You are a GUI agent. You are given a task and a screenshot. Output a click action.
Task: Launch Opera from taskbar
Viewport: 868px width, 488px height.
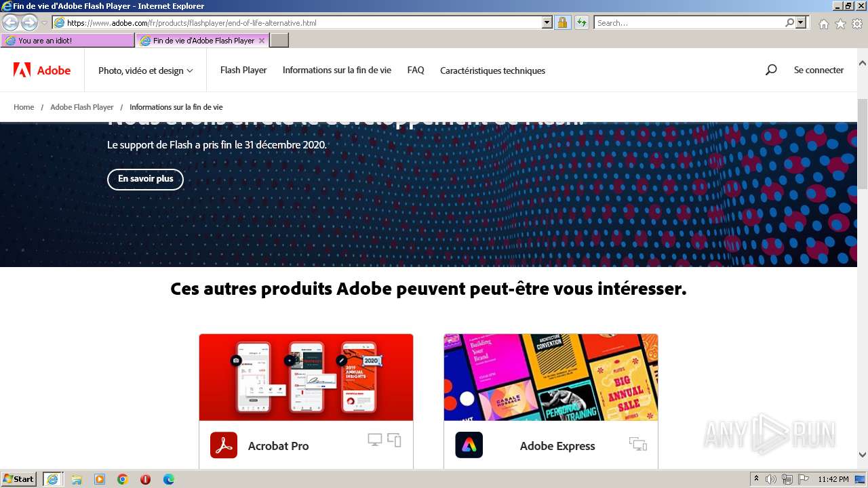[145, 479]
